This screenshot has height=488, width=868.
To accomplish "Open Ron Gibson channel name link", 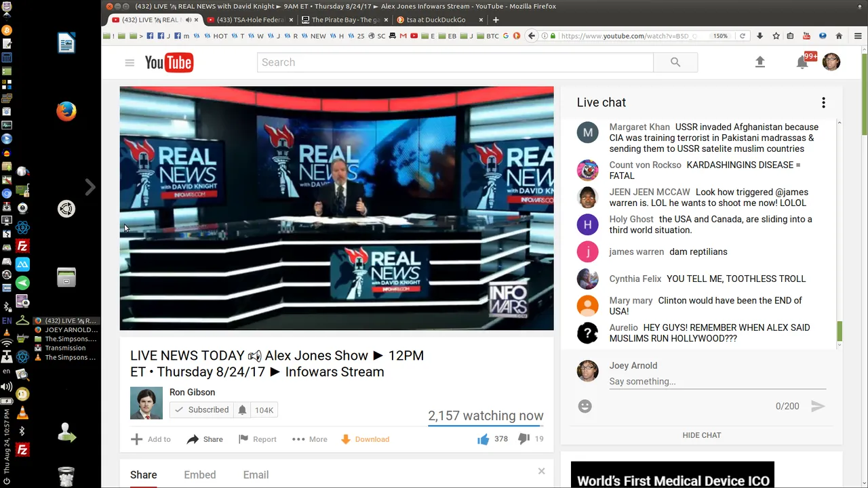I will [x=192, y=392].
